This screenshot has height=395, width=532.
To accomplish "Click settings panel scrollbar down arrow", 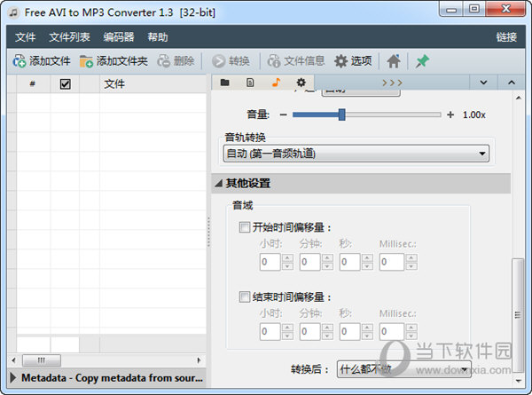I will click(x=518, y=381).
